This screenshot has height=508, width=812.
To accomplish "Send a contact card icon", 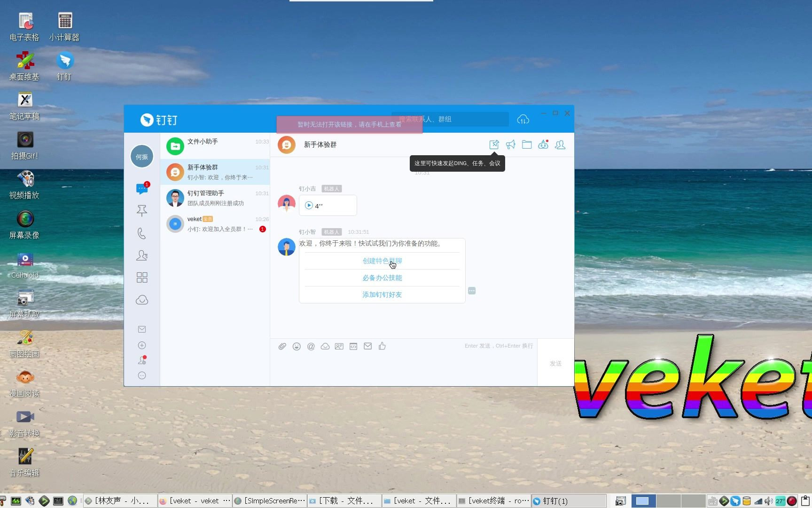I will point(339,346).
